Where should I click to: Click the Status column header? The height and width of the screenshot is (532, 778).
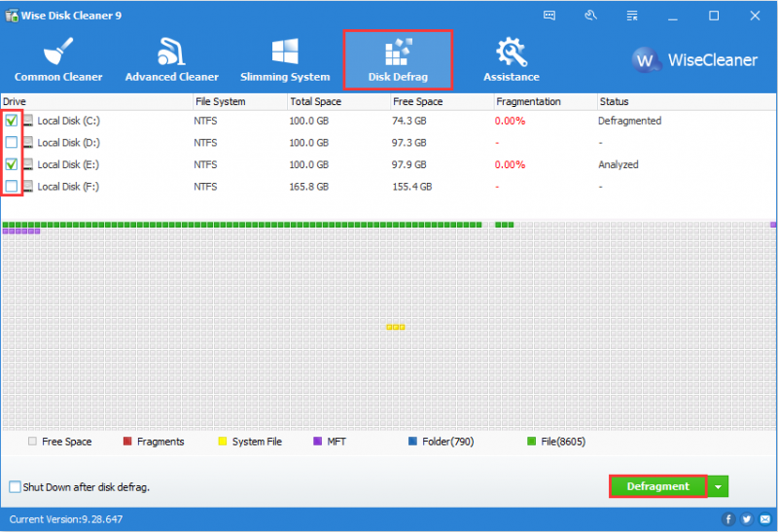[687, 102]
